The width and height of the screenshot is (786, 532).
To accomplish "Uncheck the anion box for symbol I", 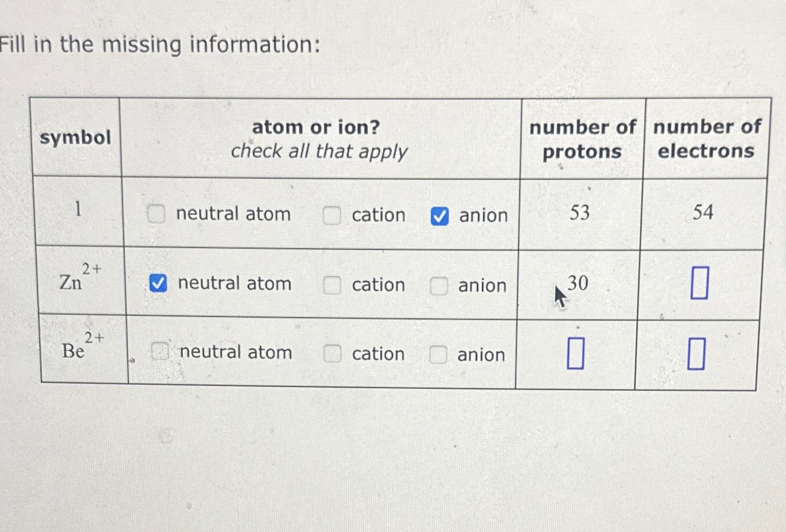I will tap(441, 217).
